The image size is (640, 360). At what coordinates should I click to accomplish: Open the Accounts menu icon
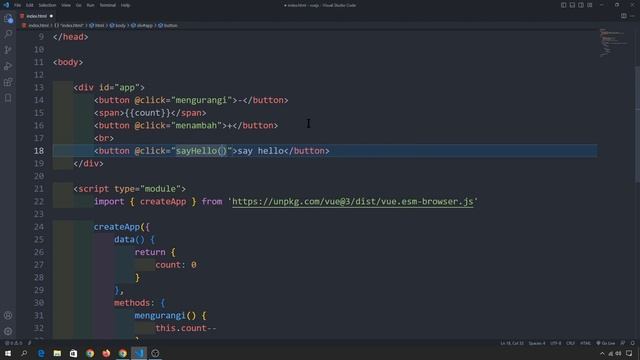tap(8, 316)
